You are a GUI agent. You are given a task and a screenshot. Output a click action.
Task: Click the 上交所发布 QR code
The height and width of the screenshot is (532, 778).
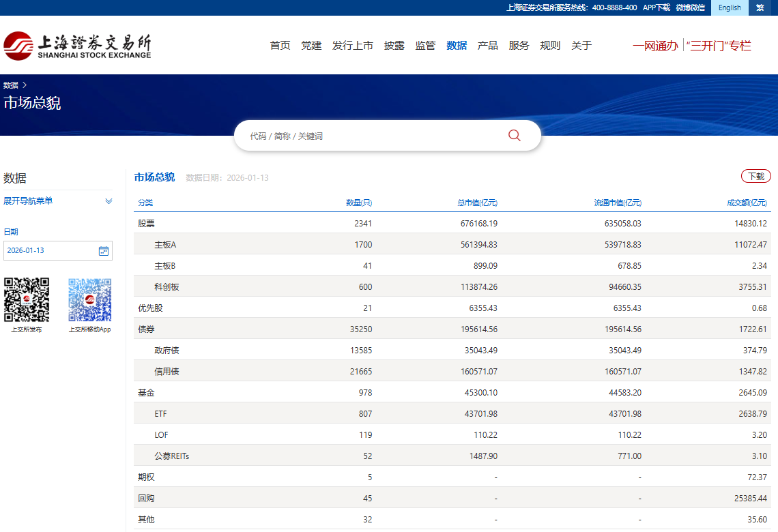(x=27, y=299)
